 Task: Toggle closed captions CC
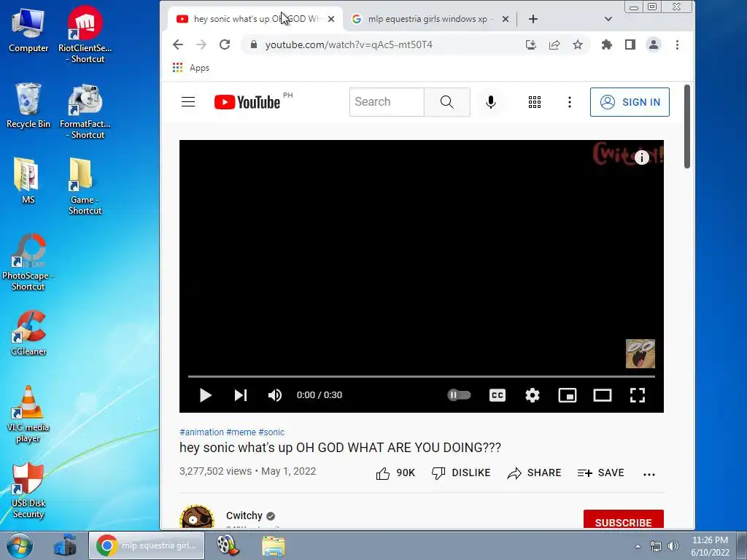(x=498, y=395)
